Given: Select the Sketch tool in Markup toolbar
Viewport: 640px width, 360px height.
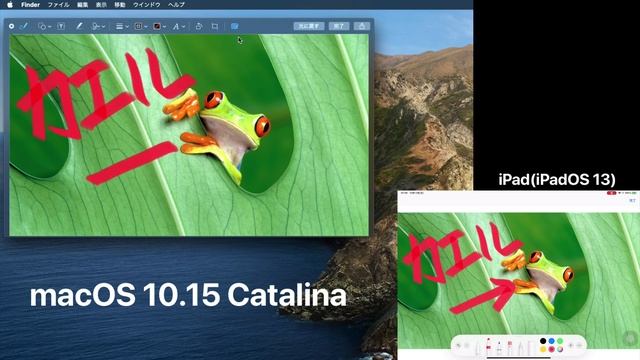Looking at the screenshot, I should point(24,26).
